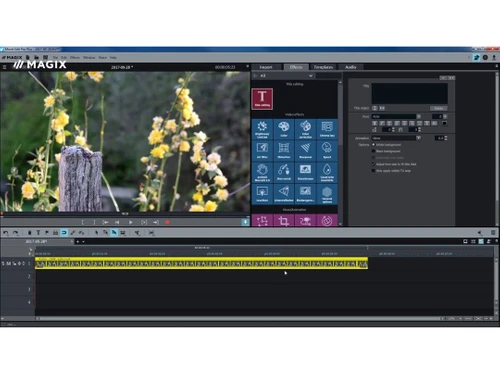
Task: Open the Camera/Zoom shot purple tile
Action: click(x=305, y=220)
